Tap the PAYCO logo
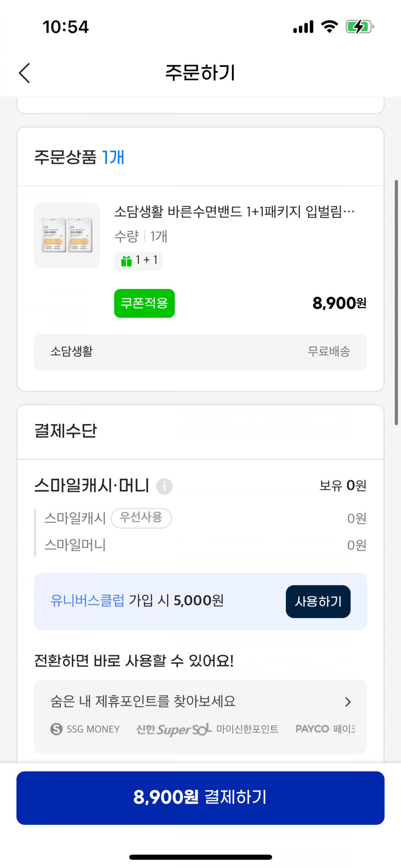The width and height of the screenshot is (401, 868). click(312, 729)
